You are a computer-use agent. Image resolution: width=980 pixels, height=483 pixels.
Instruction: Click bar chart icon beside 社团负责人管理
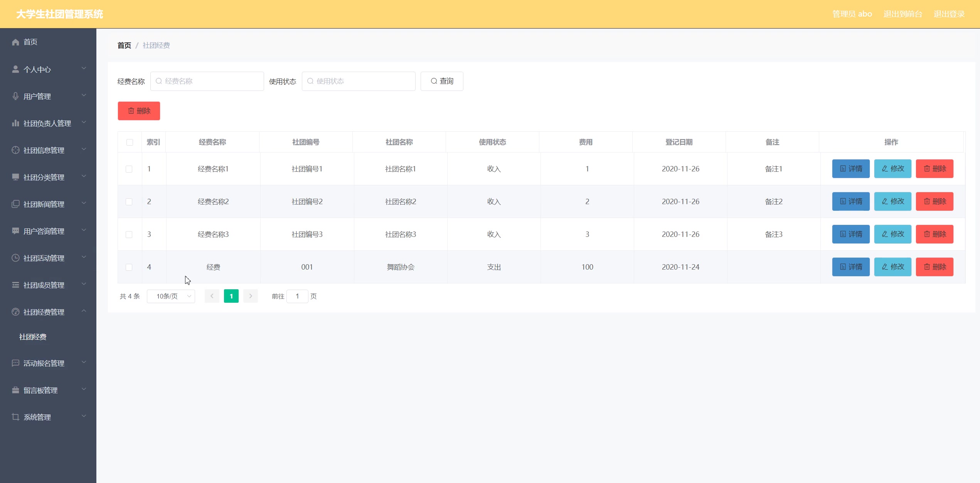coord(15,123)
